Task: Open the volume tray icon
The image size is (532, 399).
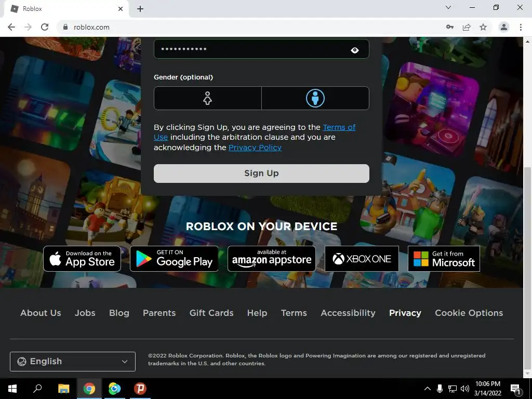Action: point(465,389)
